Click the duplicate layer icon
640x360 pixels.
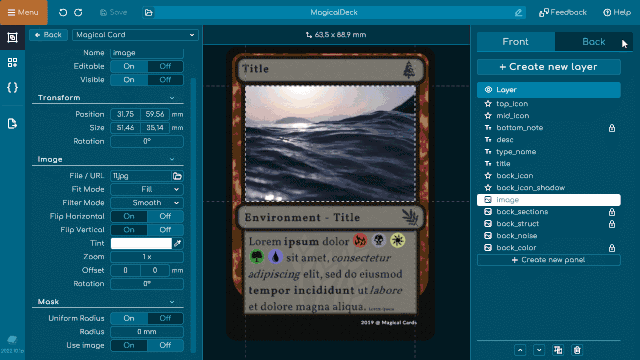558,350
